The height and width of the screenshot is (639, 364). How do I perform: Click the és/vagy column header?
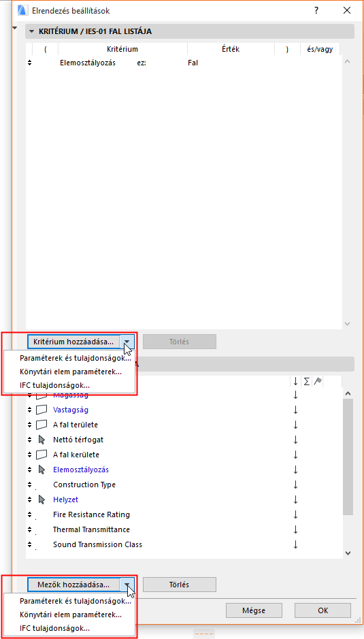click(x=320, y=49)
